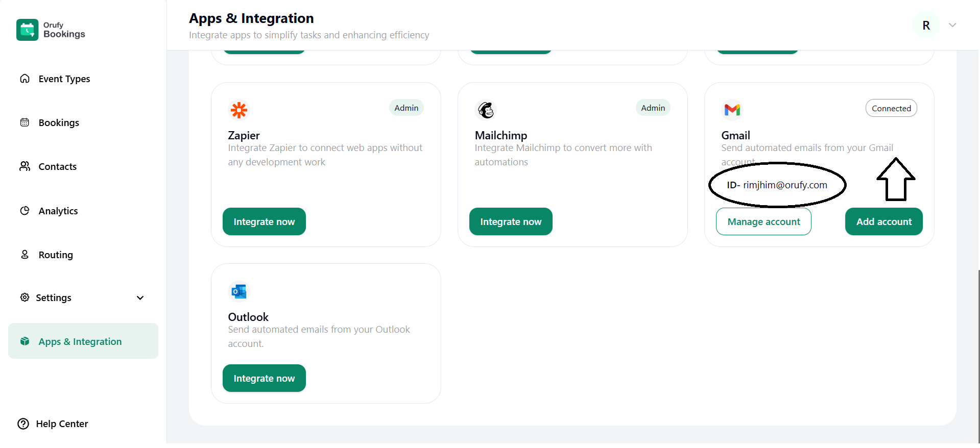
Task: Click the Mailchimp monkey icon
Action: coord(486,110)
